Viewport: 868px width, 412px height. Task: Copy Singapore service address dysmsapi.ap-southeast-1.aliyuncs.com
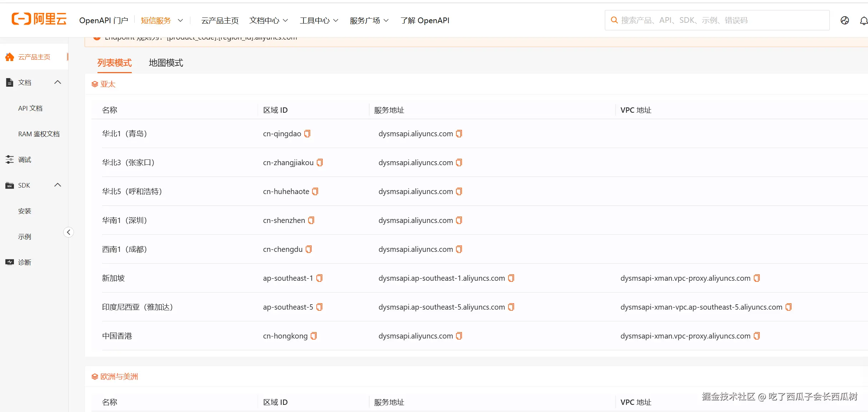pos(511,278)
